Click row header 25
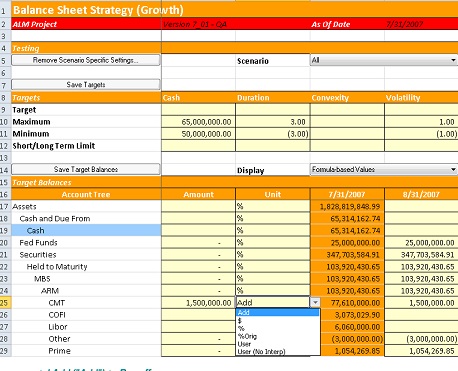Viewport: 458px width, 371px height. point(5,303)
